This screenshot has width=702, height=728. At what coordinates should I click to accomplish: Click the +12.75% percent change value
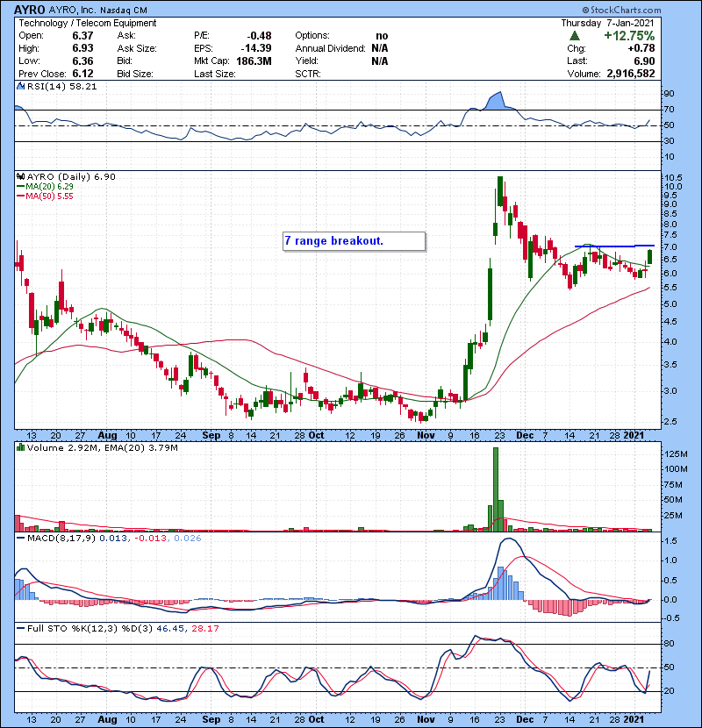(x=629, y=36)
